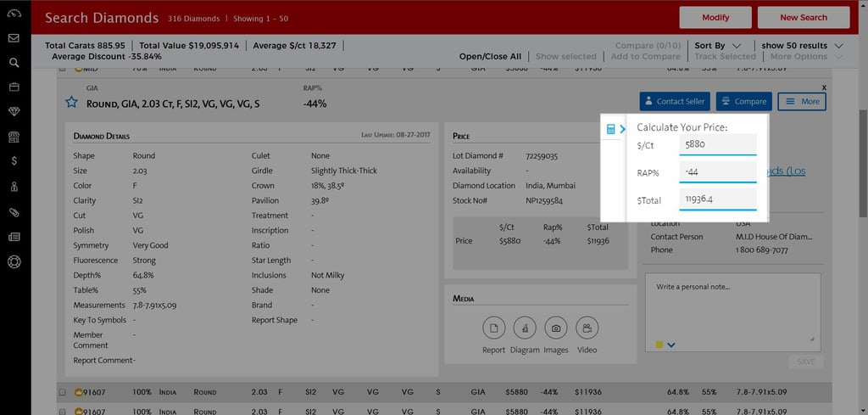Open the diamond Report media icon
The image size is (868, 415).
[x=493, y=328]
